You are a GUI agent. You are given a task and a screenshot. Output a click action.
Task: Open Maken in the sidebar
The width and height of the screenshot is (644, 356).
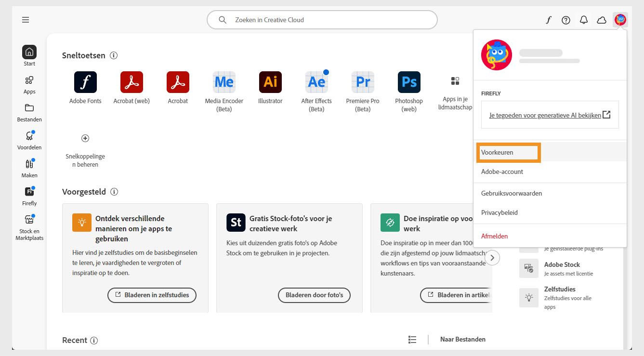click(x=29, y=168)
